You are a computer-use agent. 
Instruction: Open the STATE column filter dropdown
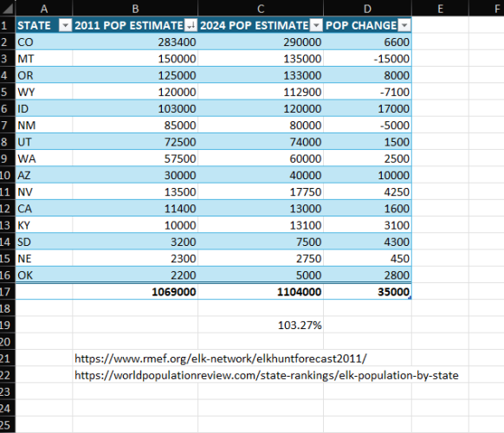point(65,25)
